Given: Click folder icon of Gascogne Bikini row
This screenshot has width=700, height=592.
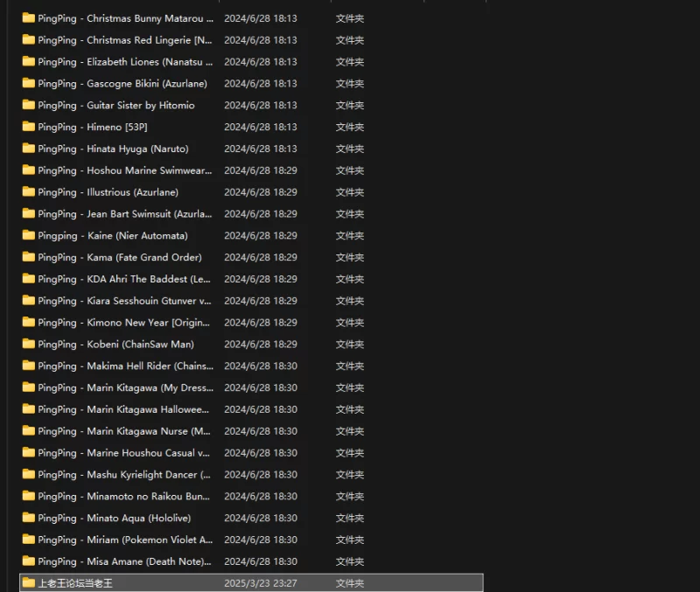Looking at the screenshot, I should (x=29, y=83).
